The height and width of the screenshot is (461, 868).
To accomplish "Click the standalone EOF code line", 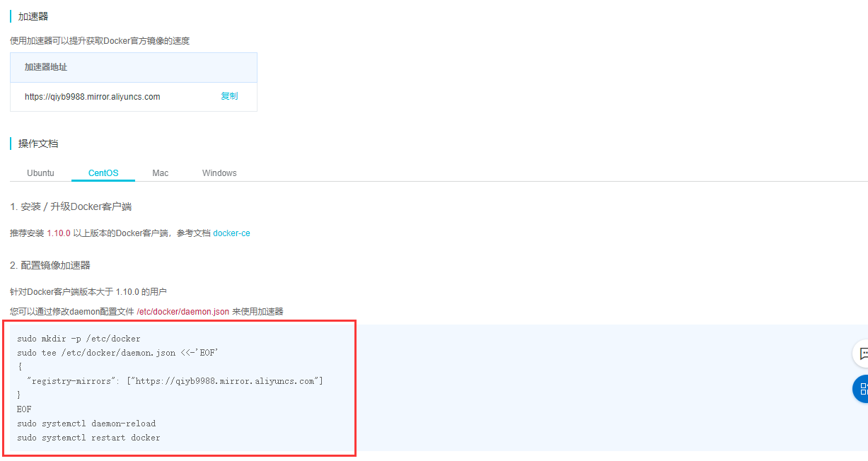I will (x=24, y=409).
